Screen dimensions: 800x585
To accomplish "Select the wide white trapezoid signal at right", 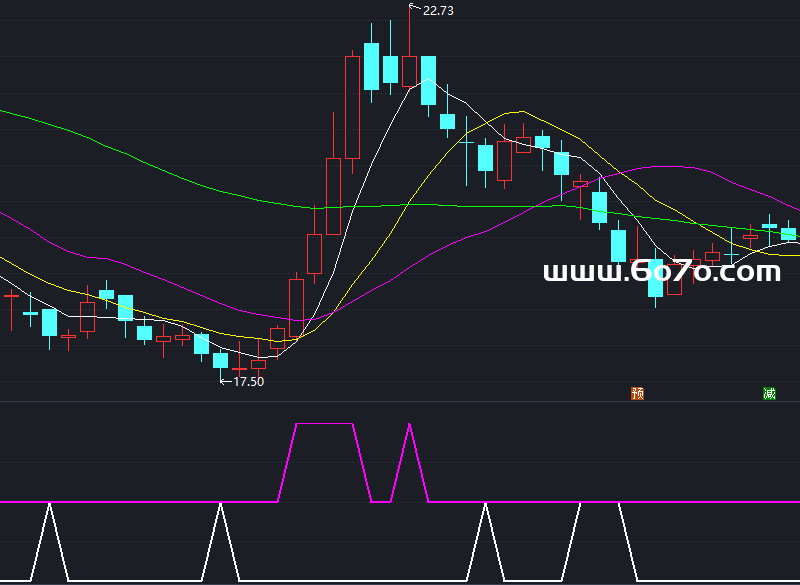I will (600, 503).
